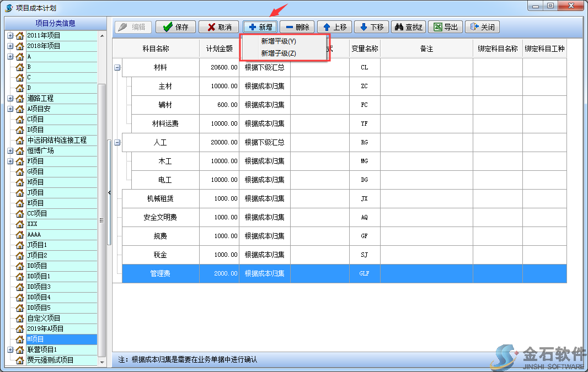Open the 查找 (Find) tool
The width and height of the screenshot is (588, 372).
click(408, 26)
